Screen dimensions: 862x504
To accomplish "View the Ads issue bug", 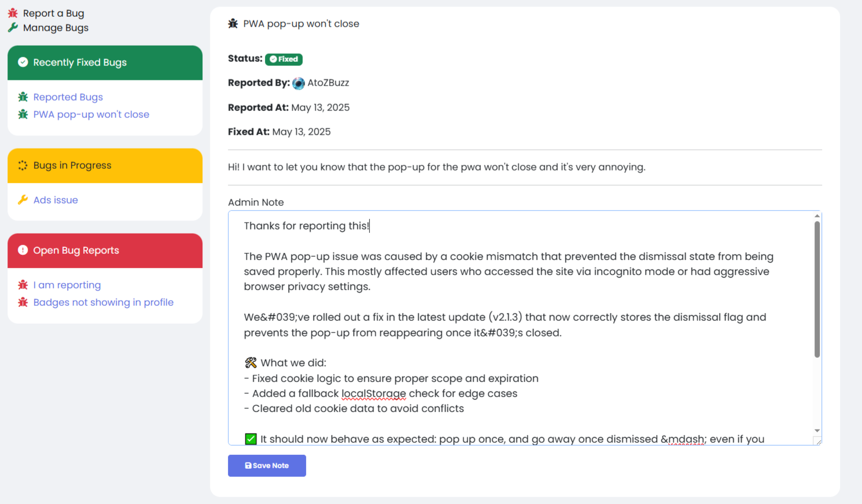I will click(56, 200).
